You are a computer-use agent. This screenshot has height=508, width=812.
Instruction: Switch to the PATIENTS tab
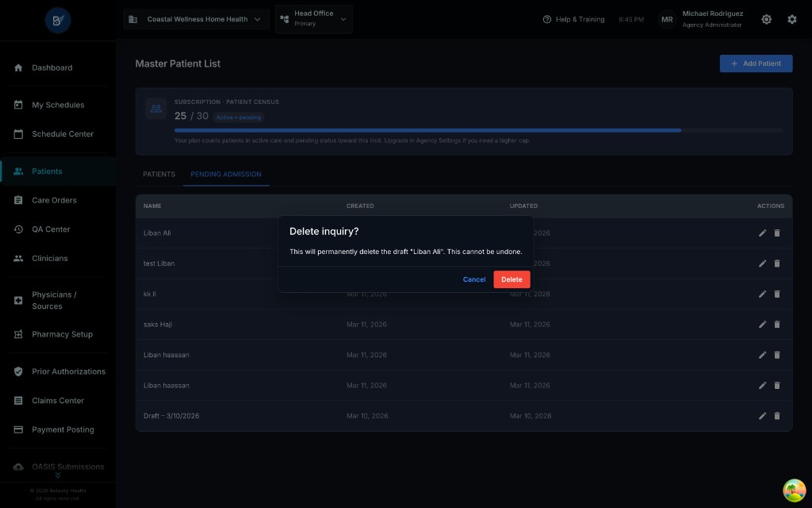[159, 174]
